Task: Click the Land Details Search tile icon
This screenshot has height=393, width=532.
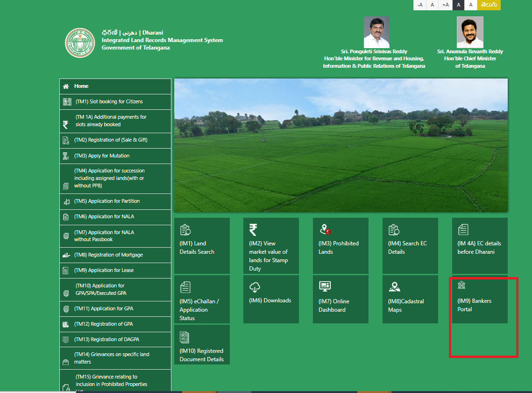Action: [x=185, y=229]
